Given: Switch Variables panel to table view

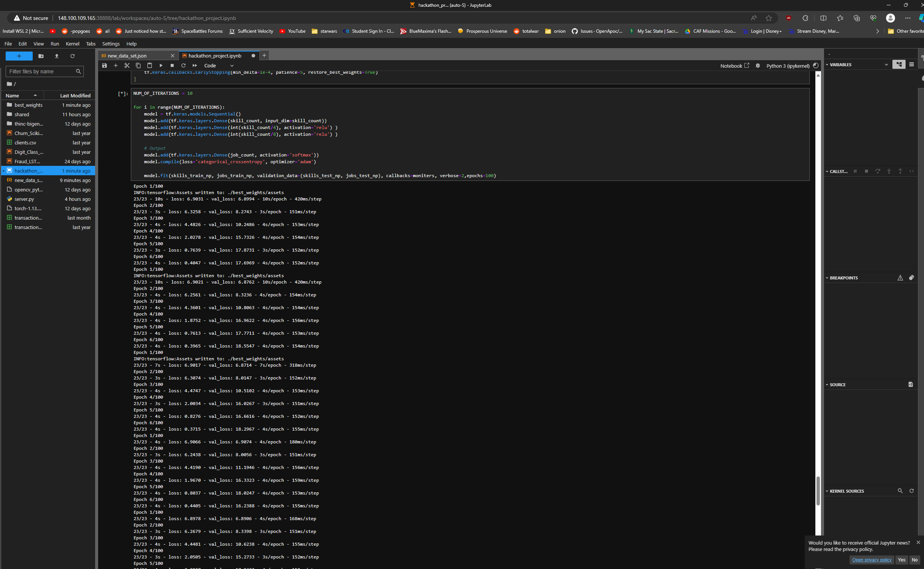Looking at the screenshot, I should (912, 64).
